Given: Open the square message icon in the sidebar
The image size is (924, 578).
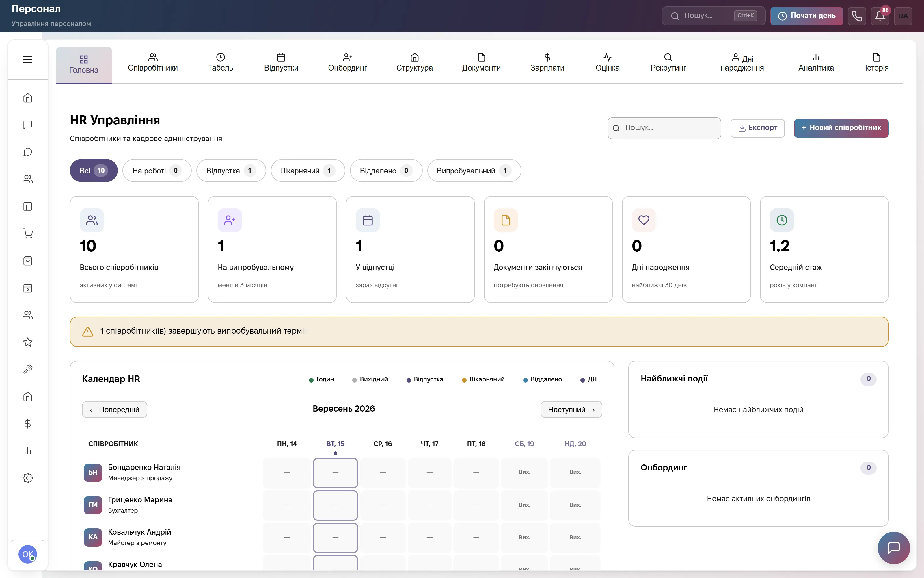Looking at the screenshot, I should pyautogui.click(x=27, y=125).
